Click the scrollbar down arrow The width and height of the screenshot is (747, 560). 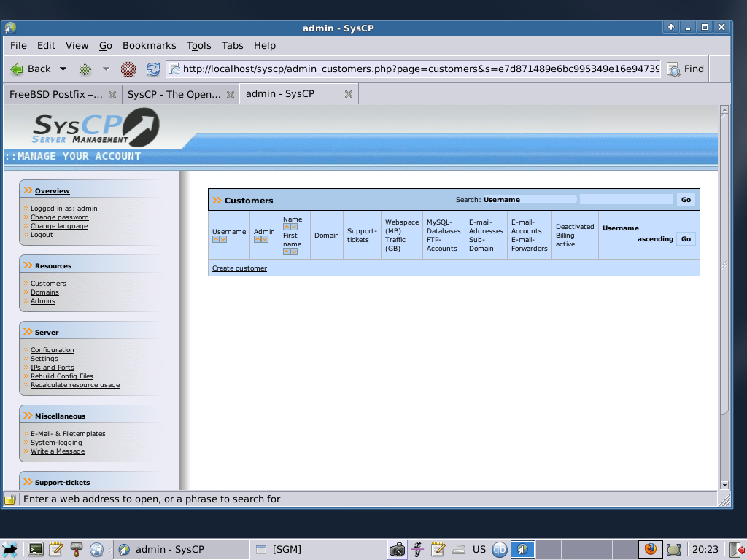click(x=724, y=485)
